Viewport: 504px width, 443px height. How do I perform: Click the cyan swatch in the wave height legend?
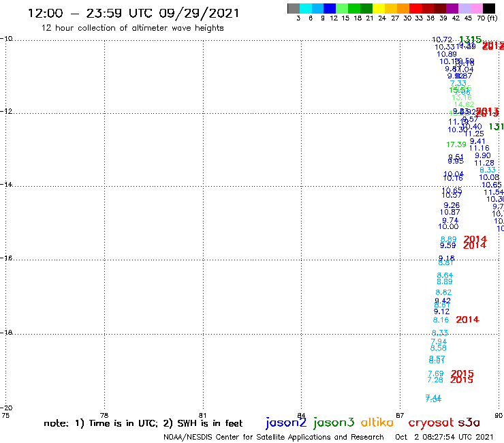click(306, 8)
